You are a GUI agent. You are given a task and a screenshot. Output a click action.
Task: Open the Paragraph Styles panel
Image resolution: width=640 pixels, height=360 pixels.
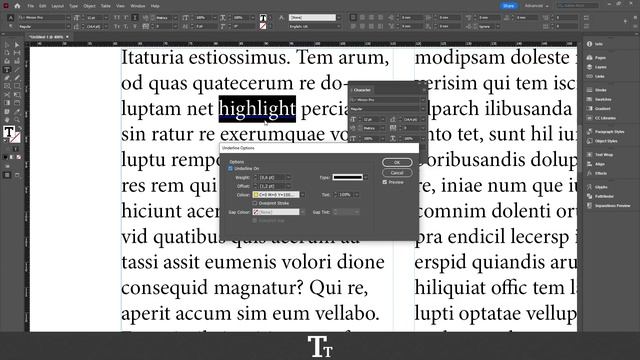point(605,131)
